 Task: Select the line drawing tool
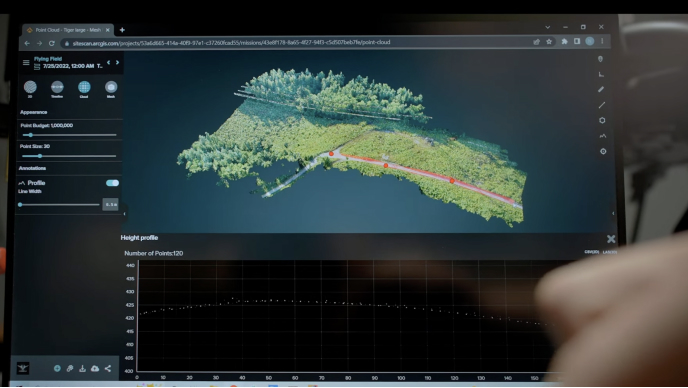click(602, 105)
